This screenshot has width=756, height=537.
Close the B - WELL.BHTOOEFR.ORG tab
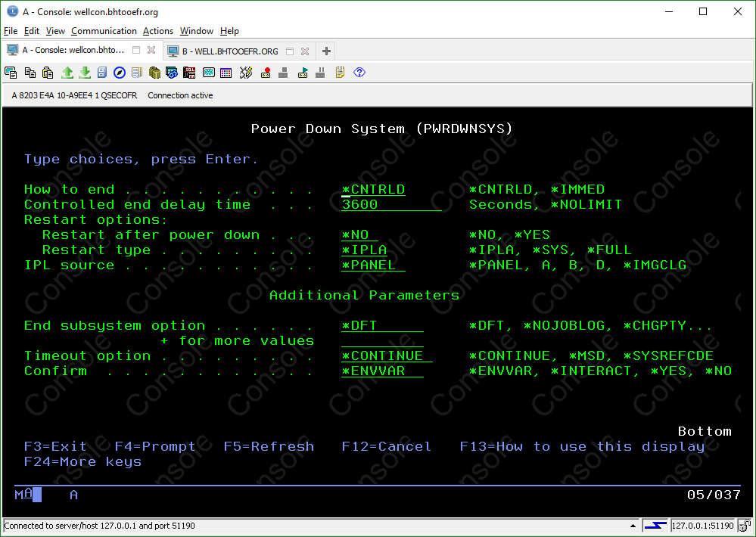coord(306,51)
